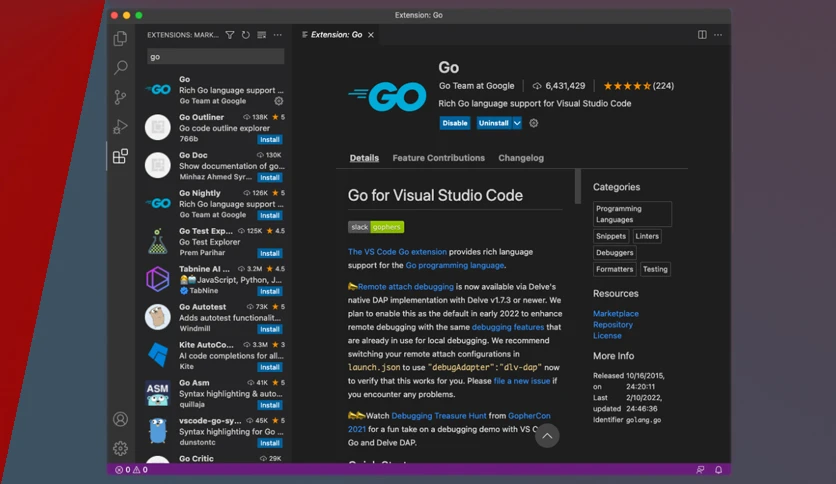Open the 'Debugging Treasure Hunt' link
Viewport: 836px width, 484px height.
click(x=439, y=415)
